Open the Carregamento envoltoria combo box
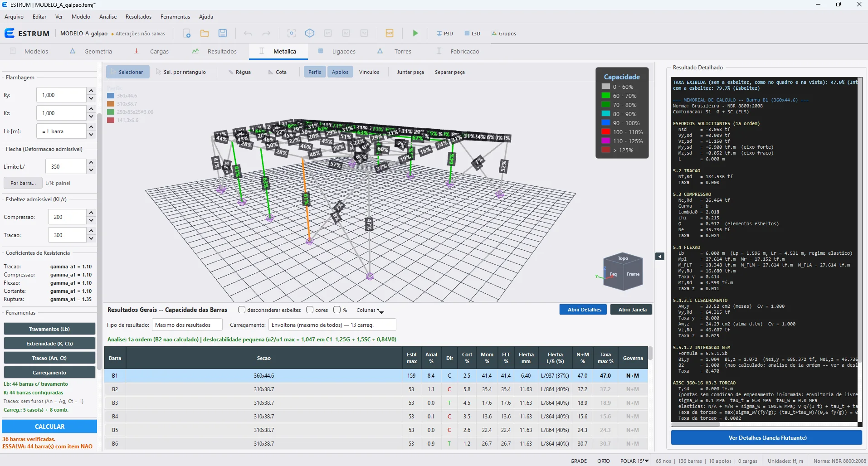The width and height of the screenshot is (868, 466). point(332,325)
